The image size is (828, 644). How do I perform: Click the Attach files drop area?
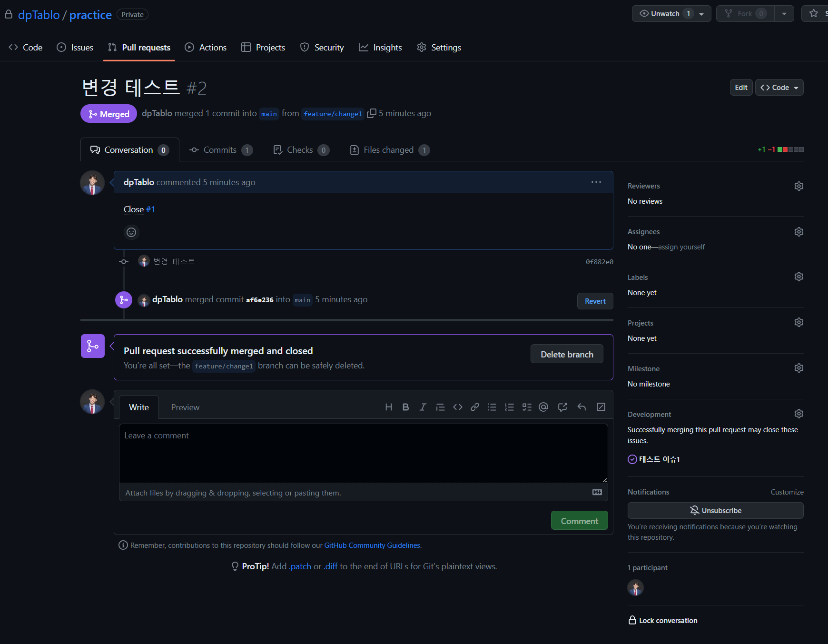coord(363,493)
